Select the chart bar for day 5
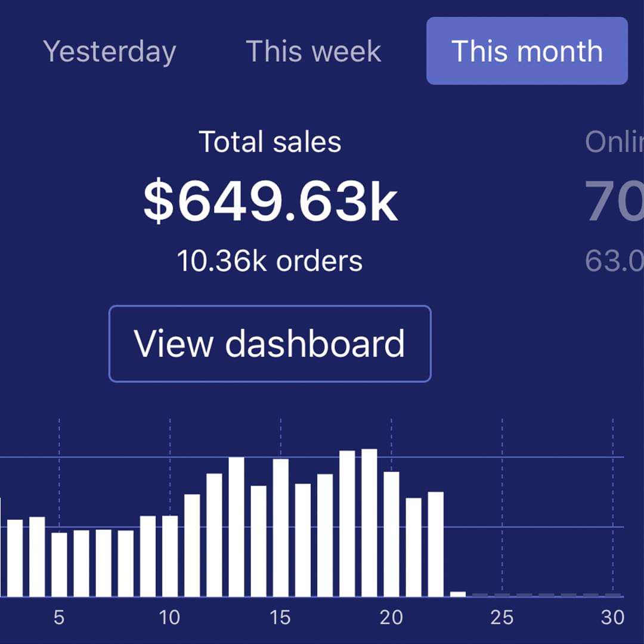Screen dimensions: 644x644 59,564
